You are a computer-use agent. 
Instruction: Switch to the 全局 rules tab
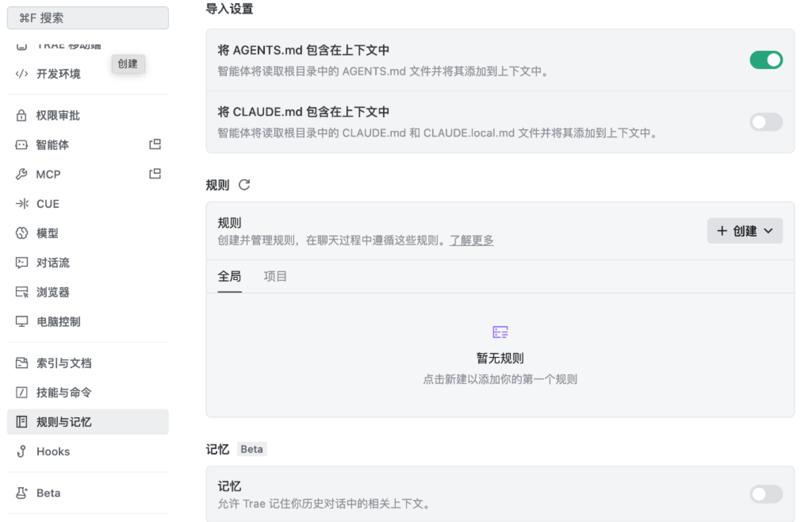coord(230,276)
